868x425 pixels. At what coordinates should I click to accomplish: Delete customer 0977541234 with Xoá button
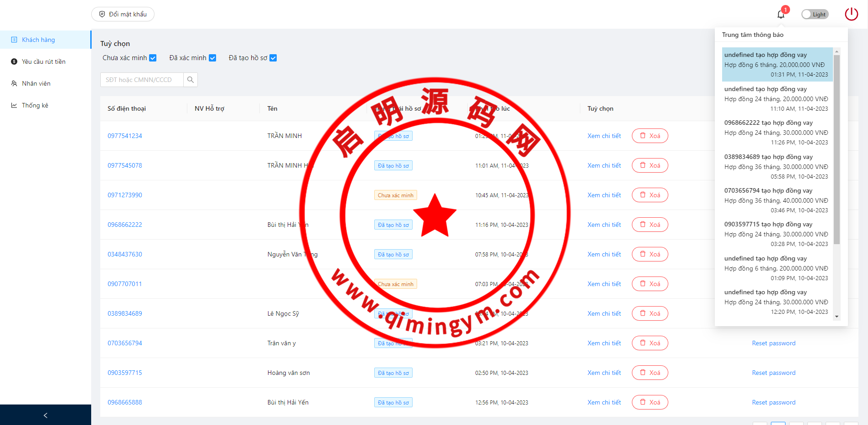650,136
